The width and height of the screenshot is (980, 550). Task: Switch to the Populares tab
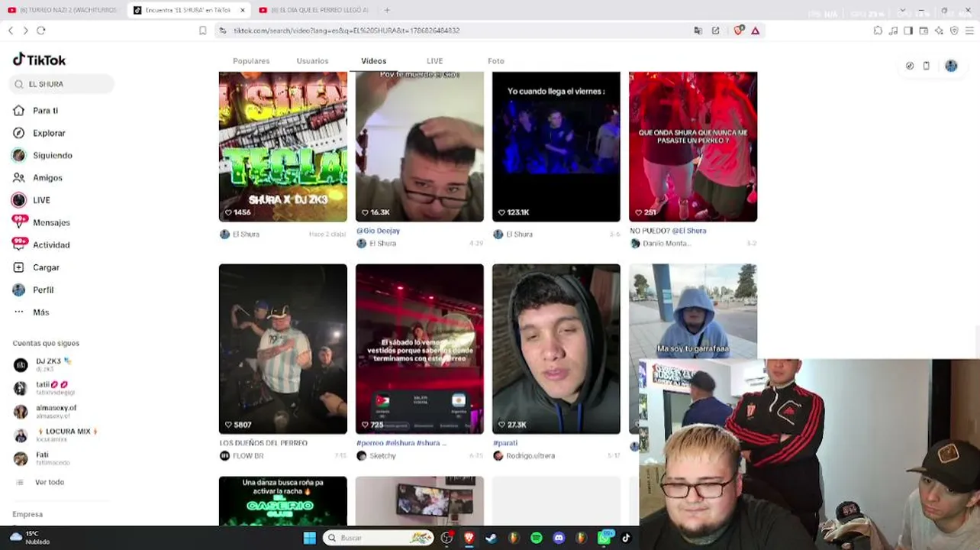pos(251,61)
